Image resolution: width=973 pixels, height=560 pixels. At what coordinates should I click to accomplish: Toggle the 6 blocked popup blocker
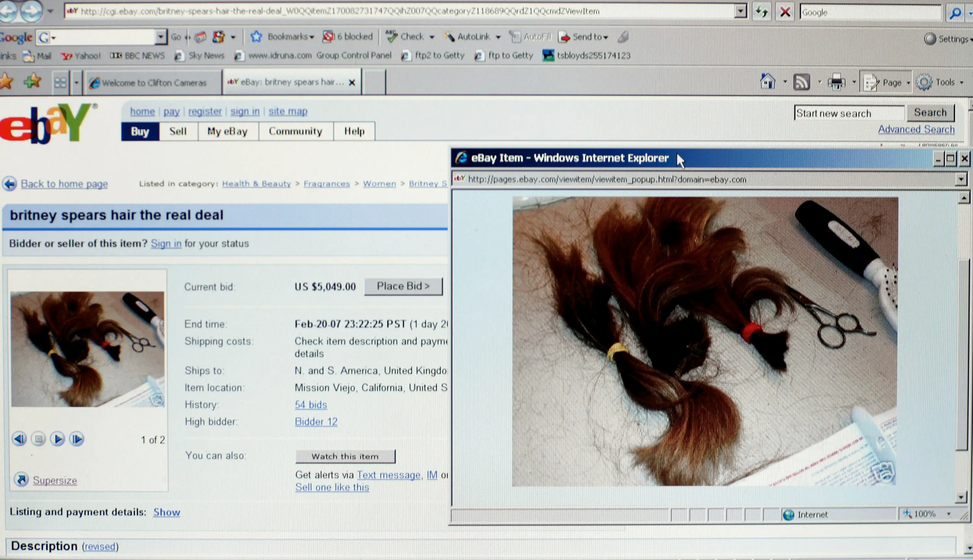tap(348, 37)
